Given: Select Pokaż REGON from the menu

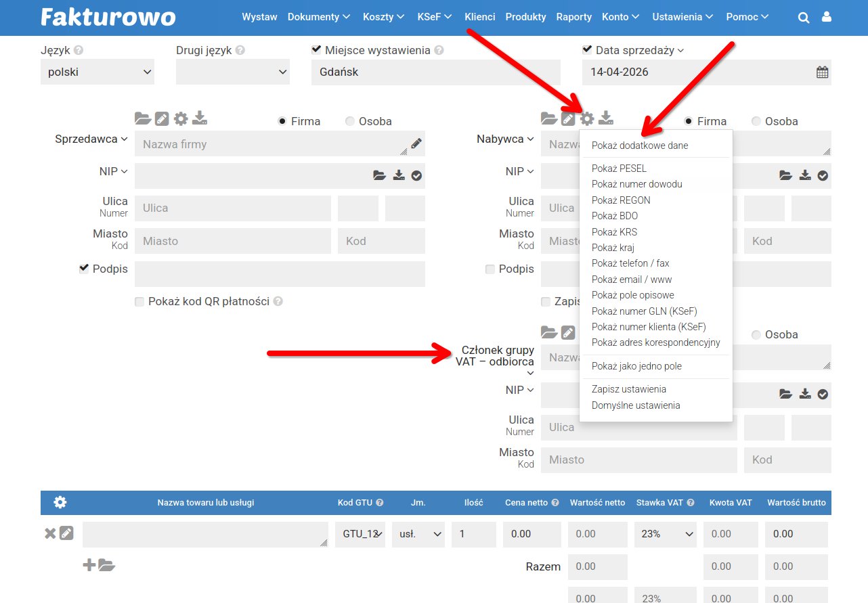Looking at the screenshot, I should pyautogui.click(x=621, y=200).
